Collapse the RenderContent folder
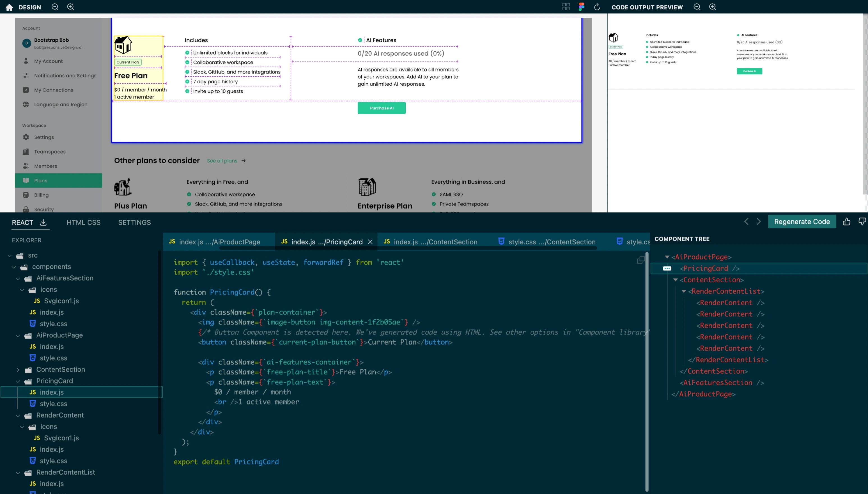 (x=18, y=415)
